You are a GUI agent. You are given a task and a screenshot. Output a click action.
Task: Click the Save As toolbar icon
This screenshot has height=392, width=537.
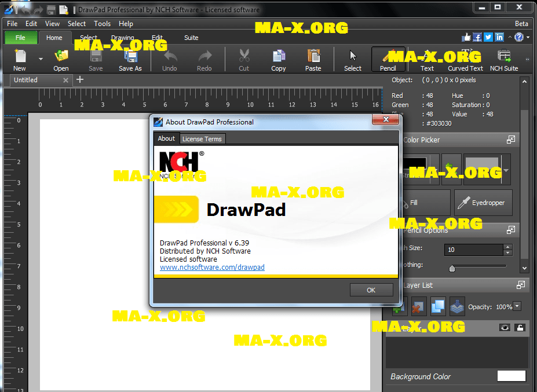(130, 56)
